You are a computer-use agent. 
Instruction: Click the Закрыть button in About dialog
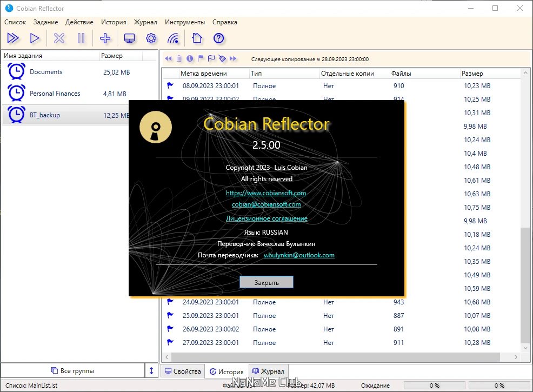[x=266, y=282]
